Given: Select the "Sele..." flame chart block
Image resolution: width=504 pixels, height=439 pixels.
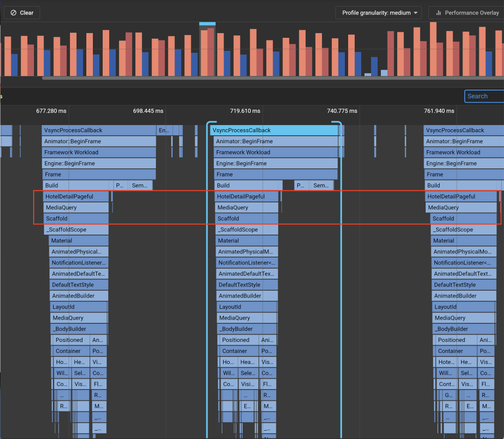Looking at the screenshot, I should pyautogui.click(x=247, y=373).
